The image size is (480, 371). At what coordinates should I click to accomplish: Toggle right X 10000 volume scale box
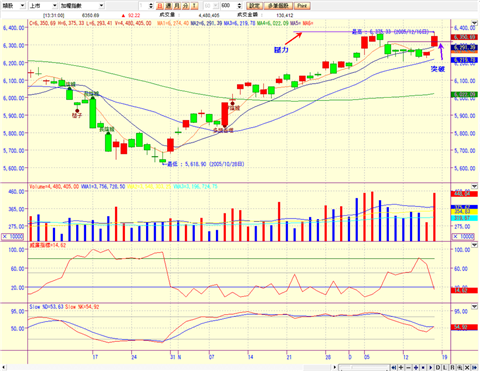[x=463, y=236]
